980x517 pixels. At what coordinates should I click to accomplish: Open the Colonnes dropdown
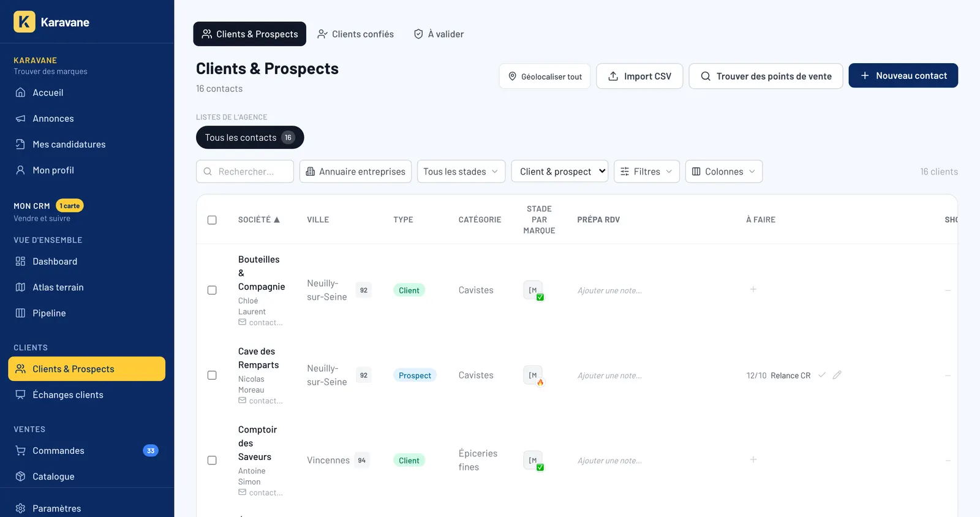pyautogui.click(x=724, y=172)
